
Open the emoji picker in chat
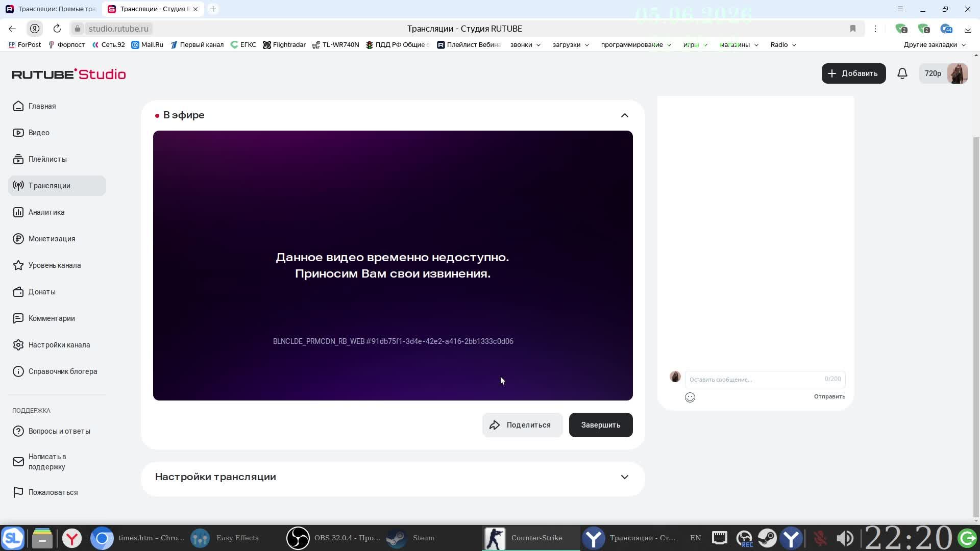690,397
